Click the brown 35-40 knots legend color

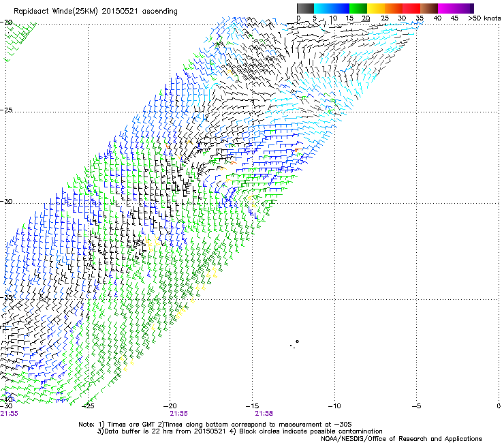click(429, 8)
